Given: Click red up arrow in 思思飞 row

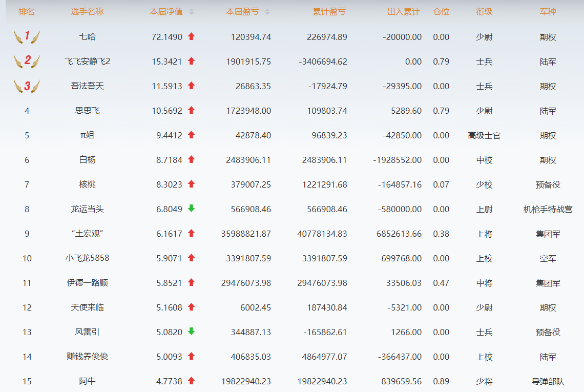Looking at the screenshot, I should 192,110.
